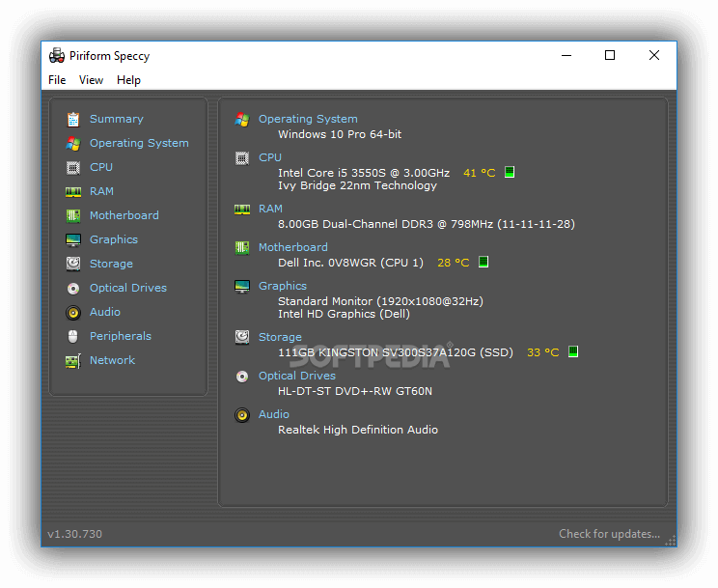This screenshot has width=718, height=588.
Task: Click the Check for updates link
Action: (x=610, y=534)
